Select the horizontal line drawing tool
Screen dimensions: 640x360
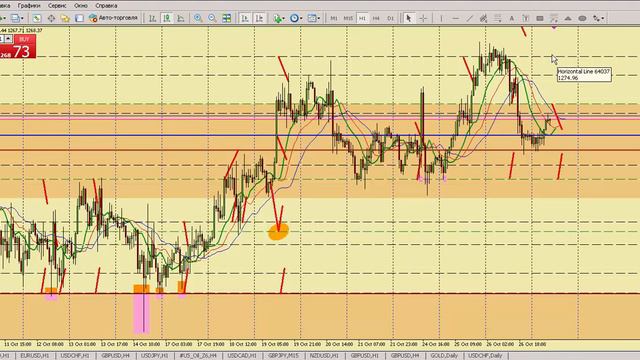456,18
